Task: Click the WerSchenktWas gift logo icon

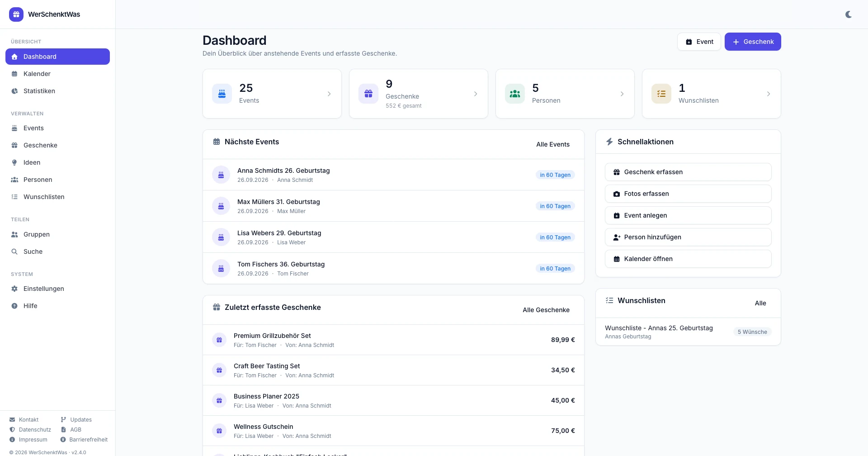Action: (16, 14)
